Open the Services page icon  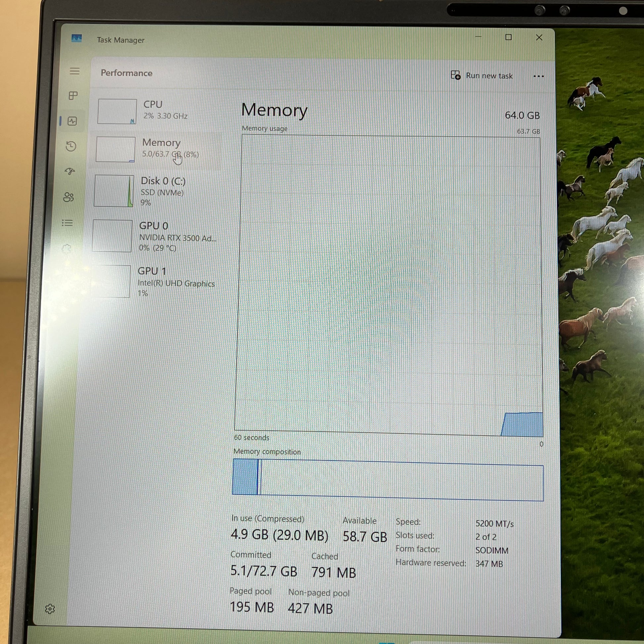[67, 248]
